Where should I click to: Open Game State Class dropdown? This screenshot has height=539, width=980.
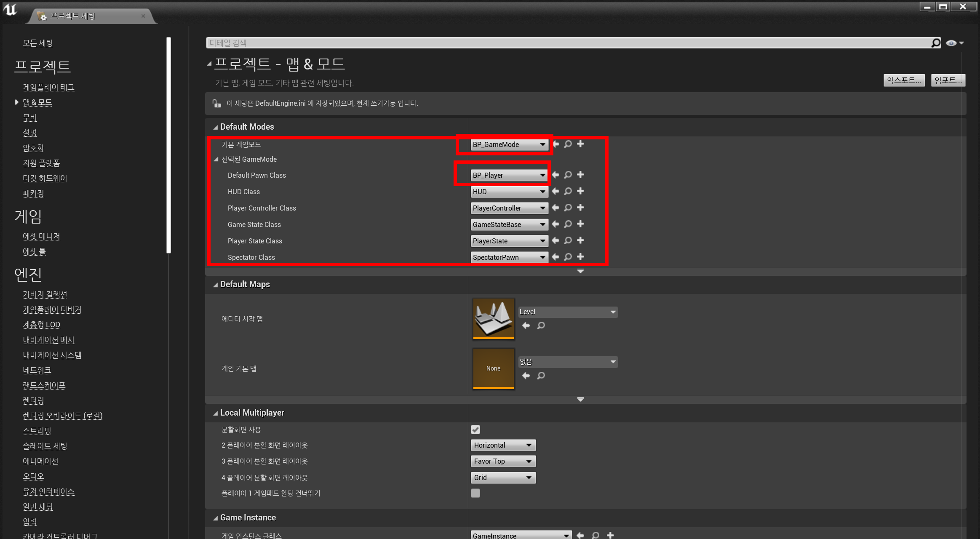pos(509,224)
